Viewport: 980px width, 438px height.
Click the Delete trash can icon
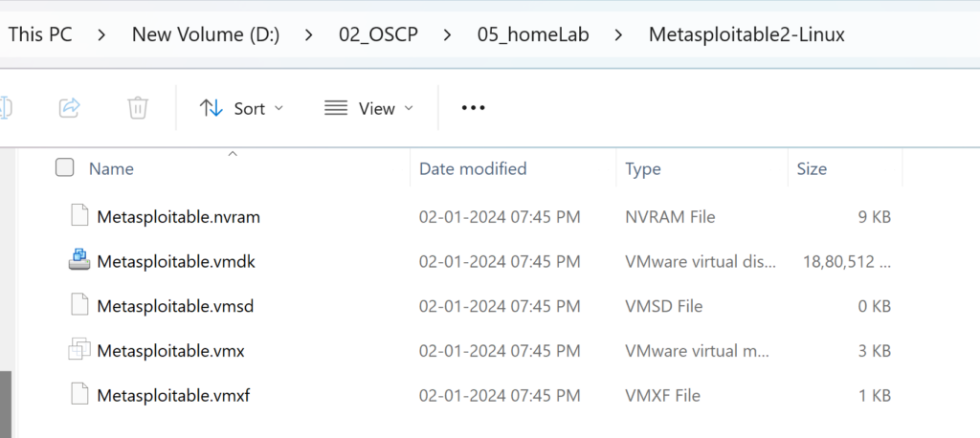(x=138, y=108)
